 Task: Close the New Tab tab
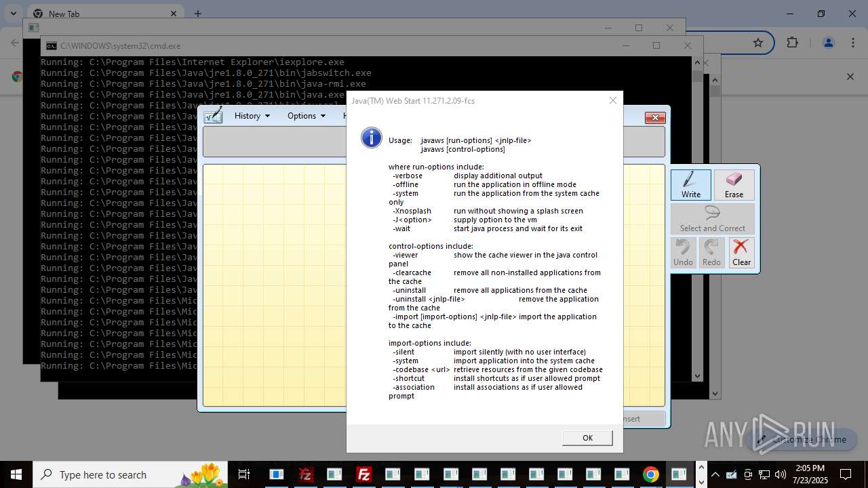[x=174, y=14]
